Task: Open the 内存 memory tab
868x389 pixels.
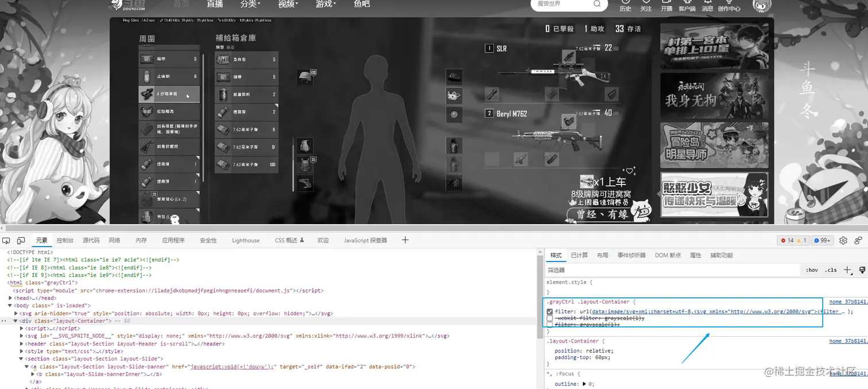Action: pyautogui.click(x=141, y=240)
